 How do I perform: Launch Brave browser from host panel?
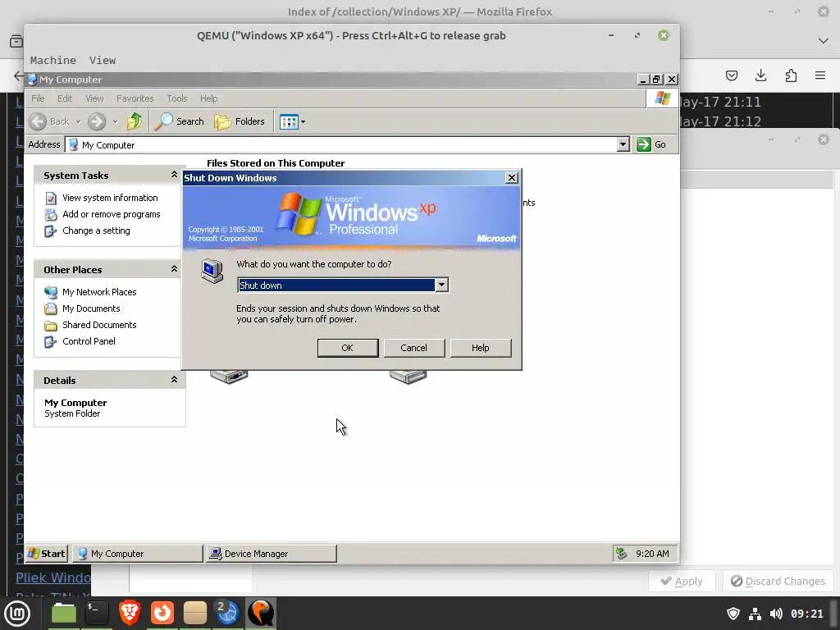point(129,613)
